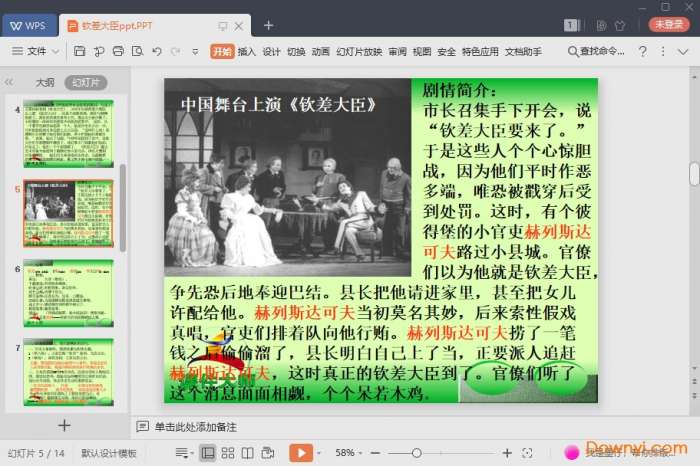
Task: Open the skin shirt icon in title bar
Action: (620, 25)
